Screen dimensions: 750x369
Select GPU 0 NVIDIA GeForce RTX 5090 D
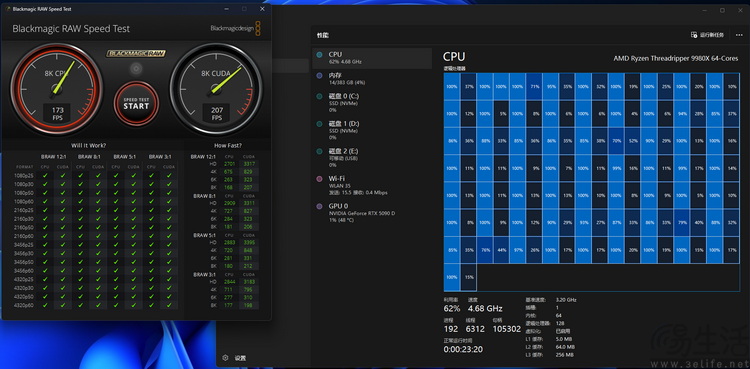(372, 212)
